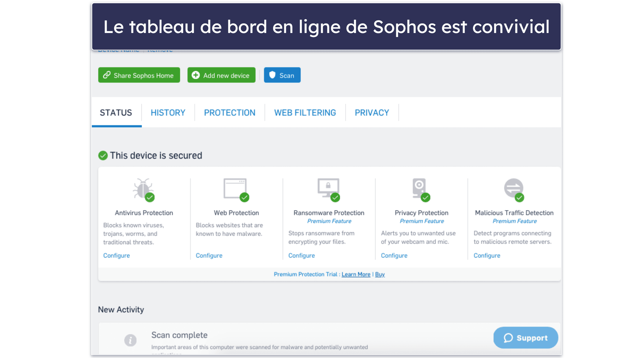This screenshot has height=358, width=644.
Task: Click the 'Ransomware Protection' title
Action: (x=329, y=213)
